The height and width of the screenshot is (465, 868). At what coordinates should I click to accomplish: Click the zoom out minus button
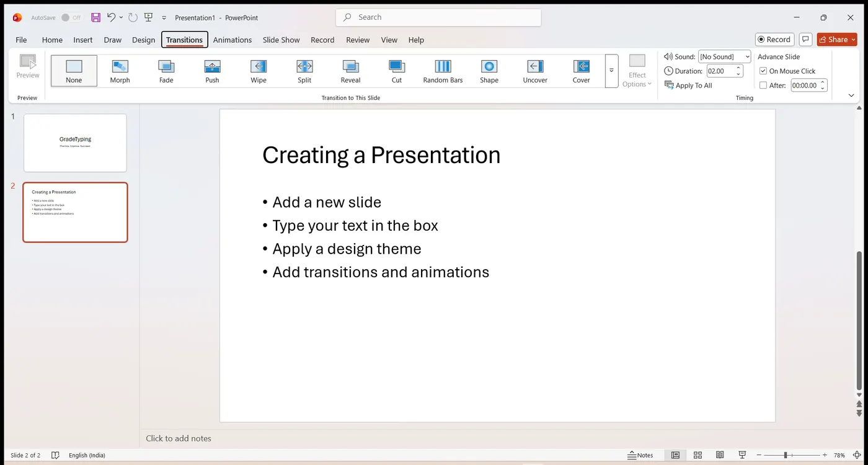pyautogui.click(x=758, y=455)
